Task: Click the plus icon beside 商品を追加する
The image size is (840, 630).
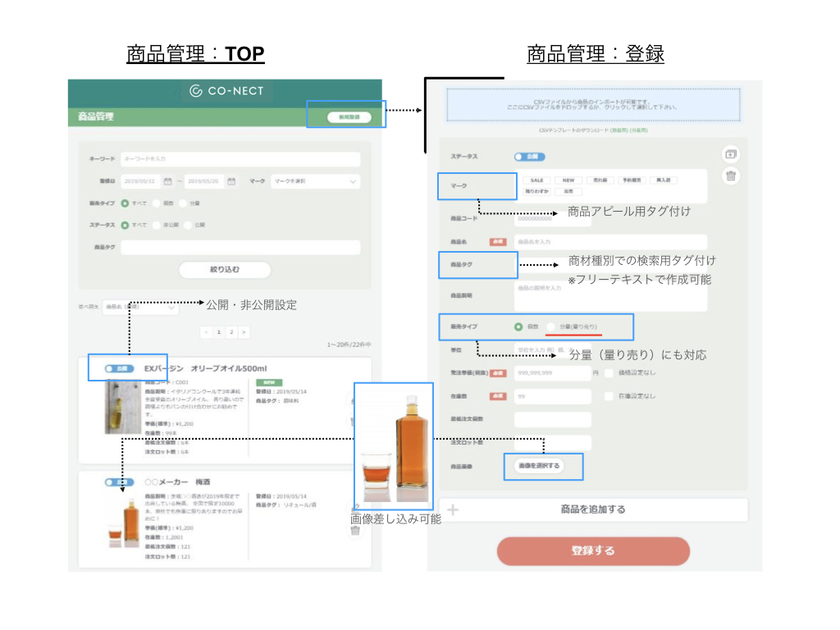Action: tap(453, 509)
